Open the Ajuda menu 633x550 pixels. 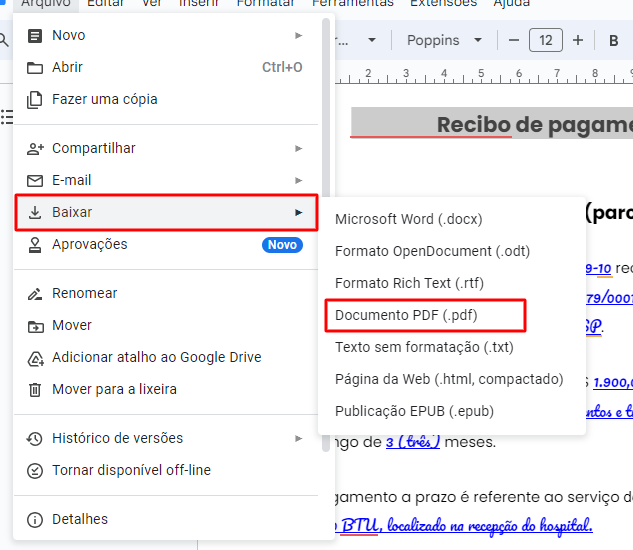511,4
